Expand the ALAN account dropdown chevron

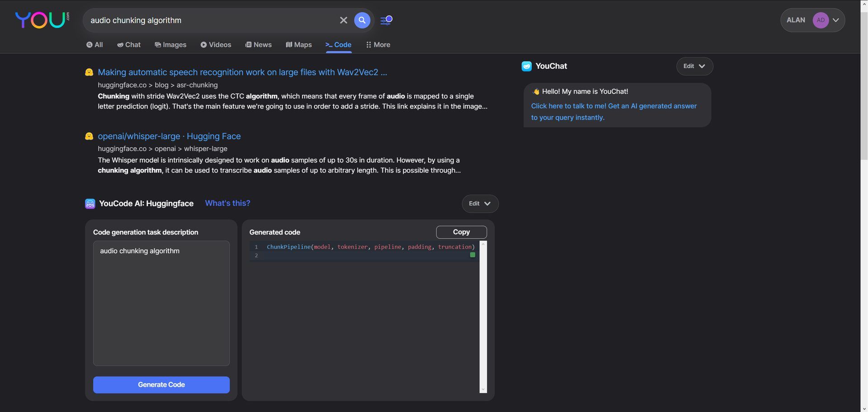point(836,20)
